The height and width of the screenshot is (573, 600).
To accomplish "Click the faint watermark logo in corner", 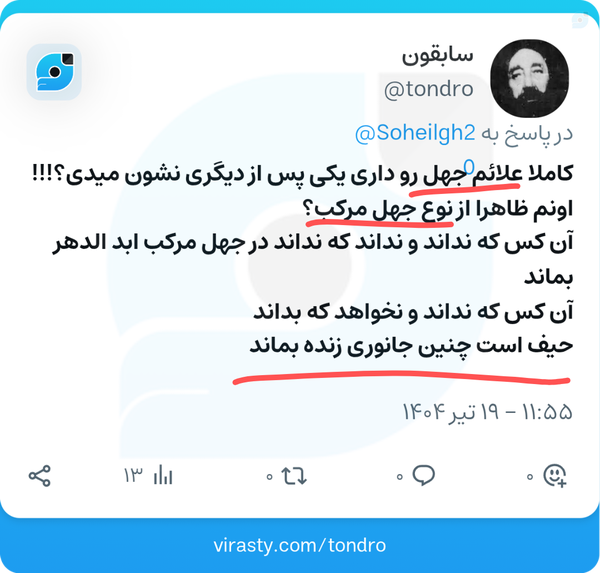I will pyautogui.click(x=580, y=20).
